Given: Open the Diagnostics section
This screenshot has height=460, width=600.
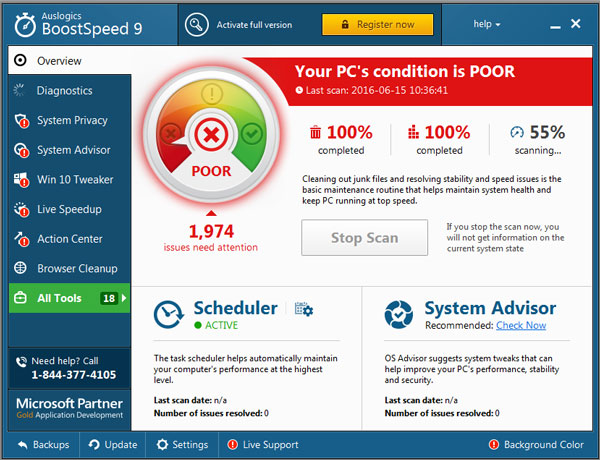Looking at the screenshot, I should 70,90.
